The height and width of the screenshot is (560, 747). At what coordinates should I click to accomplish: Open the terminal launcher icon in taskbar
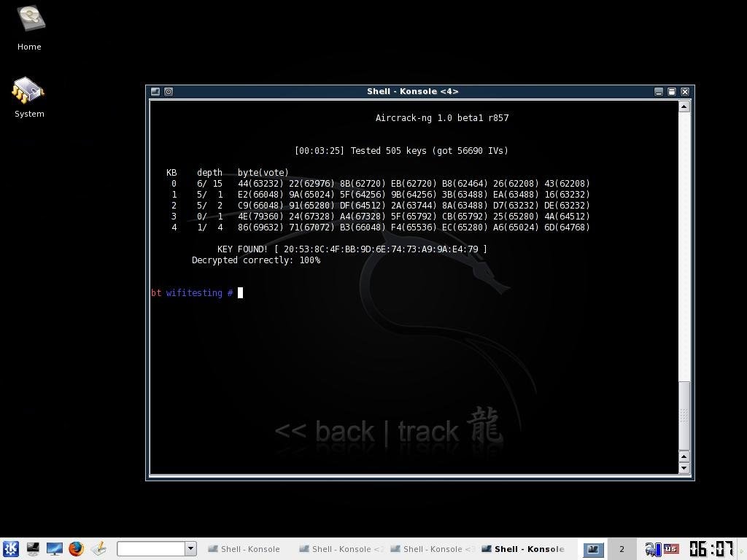(33, 548)
